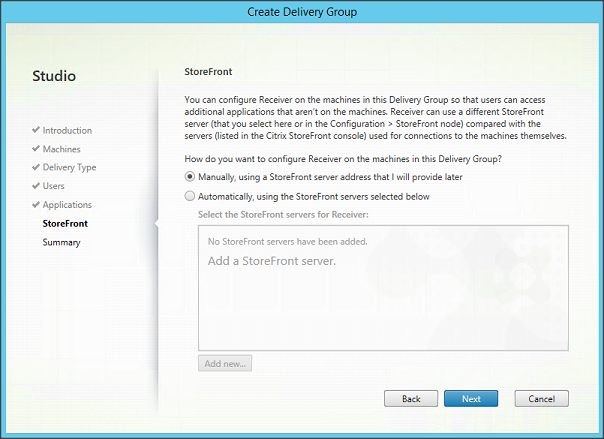Click the checkmark beside Users
Screen dimensions: 604x439
click(x=36, y=185)
